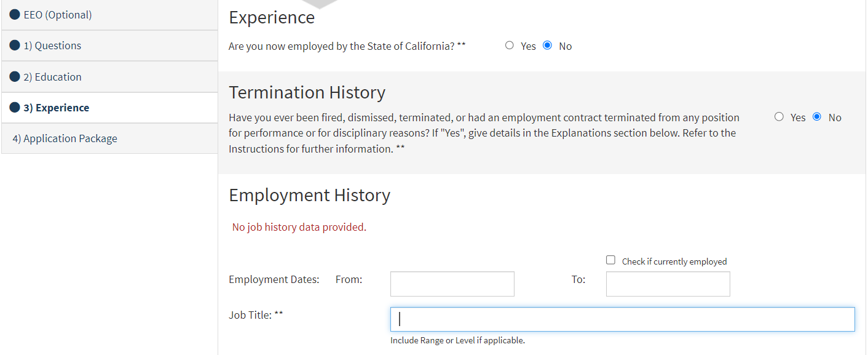This screenshot has height=355, width=868.
Task: Focus the Job Title text box
Action: click(x=623, y=319)
